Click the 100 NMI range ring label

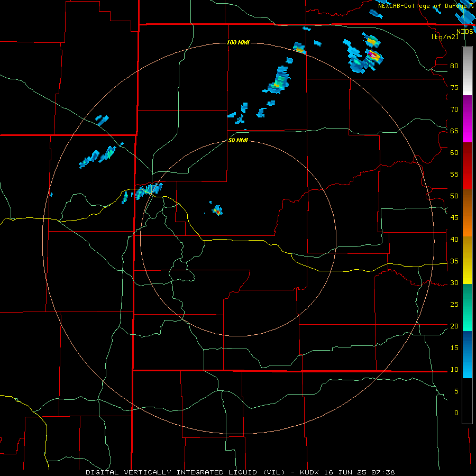[x=239, y=42]
